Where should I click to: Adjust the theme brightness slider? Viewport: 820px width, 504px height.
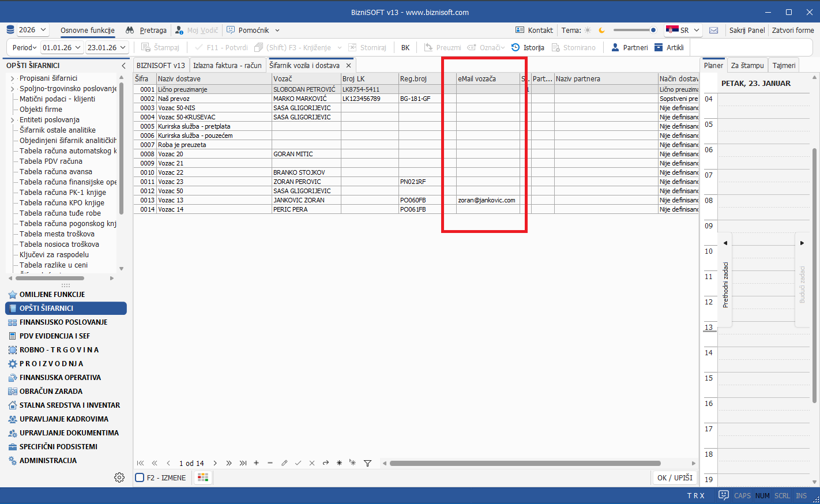coord(634,30)
